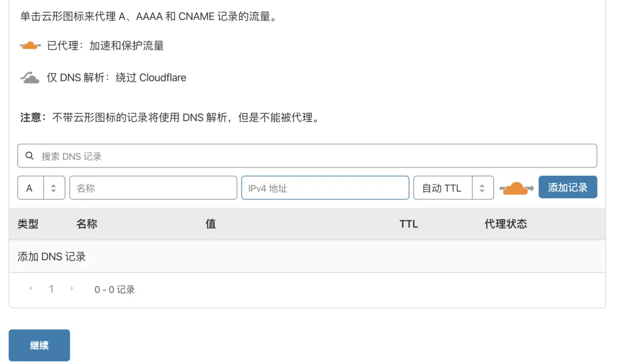
Task: Click the TTL column header
Action: point(409,224)
